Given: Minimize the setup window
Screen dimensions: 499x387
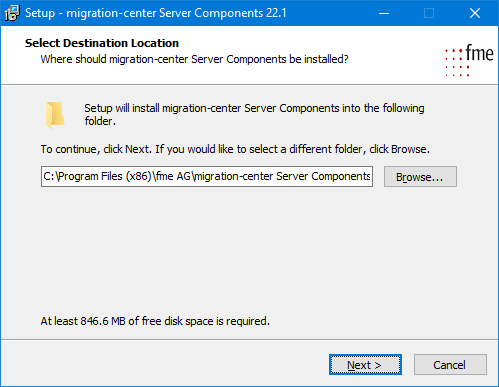Looking at the screenshot, I should [384, 13].
